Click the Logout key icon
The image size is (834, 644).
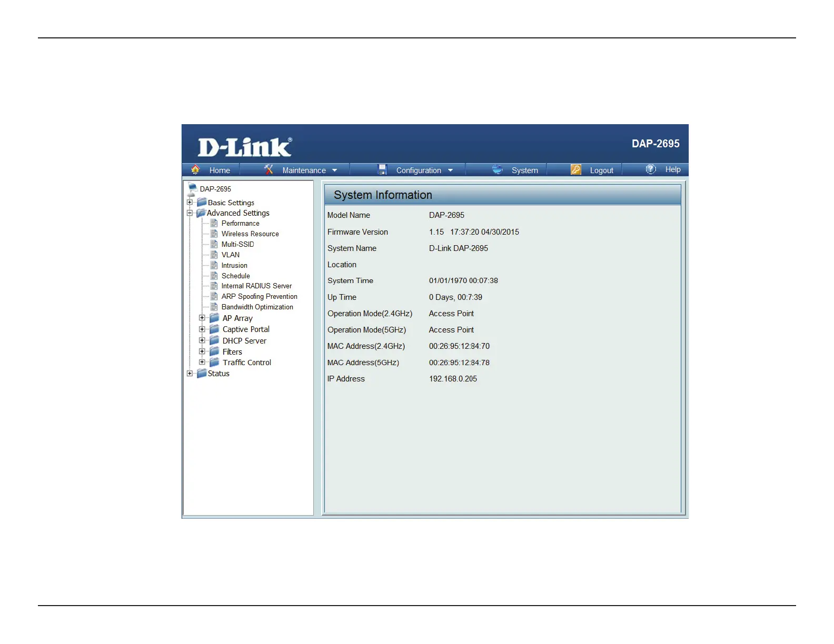pyautogui.click(x=576, y=169)
